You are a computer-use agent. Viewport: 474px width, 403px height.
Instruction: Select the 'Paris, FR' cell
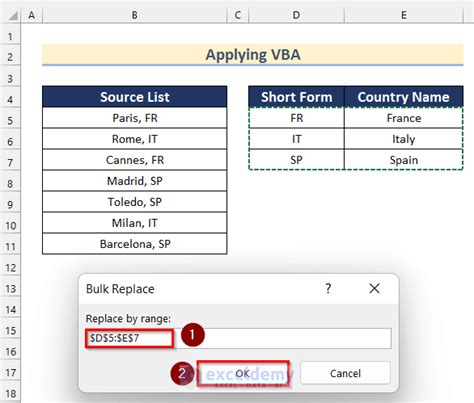coord(135,118)
